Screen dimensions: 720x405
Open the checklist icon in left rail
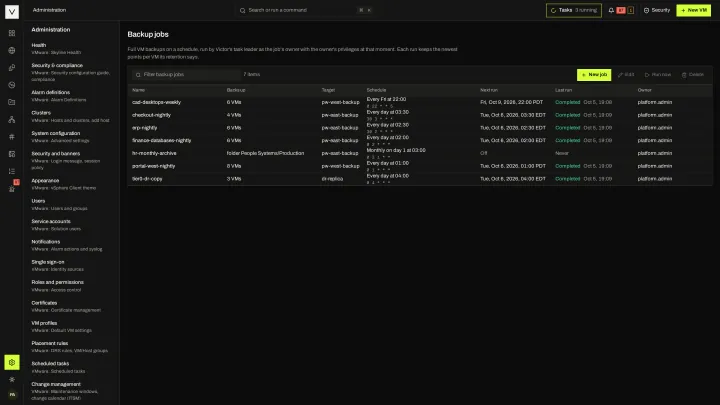pyautogui.click(x=12, y=171)
